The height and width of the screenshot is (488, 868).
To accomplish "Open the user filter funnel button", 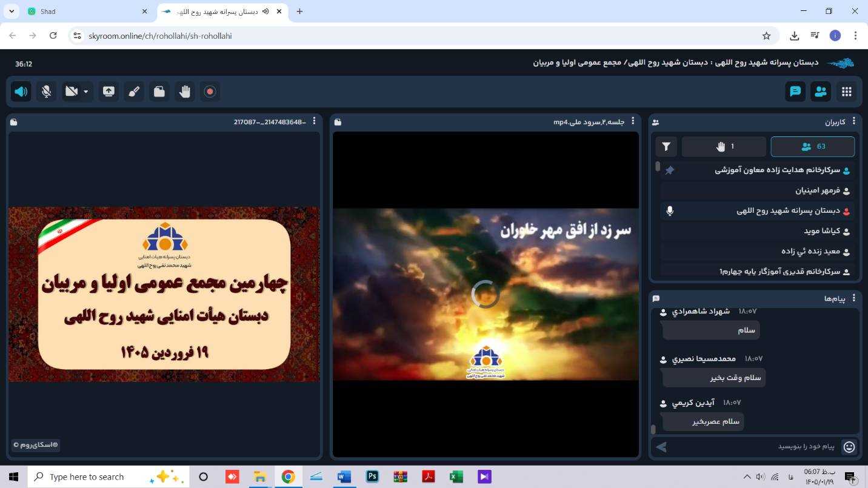I will pos(666,146).
